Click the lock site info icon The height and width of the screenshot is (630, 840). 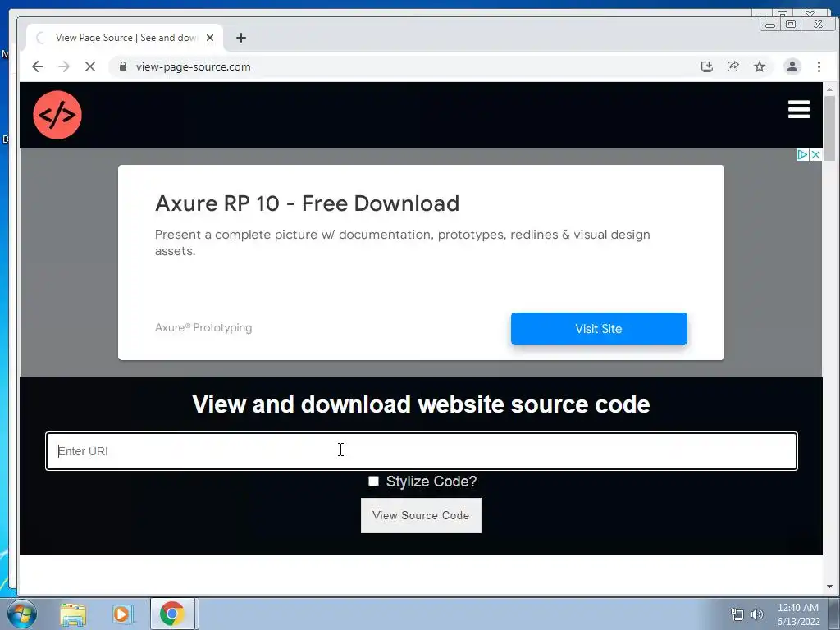(x=123, y=66)
